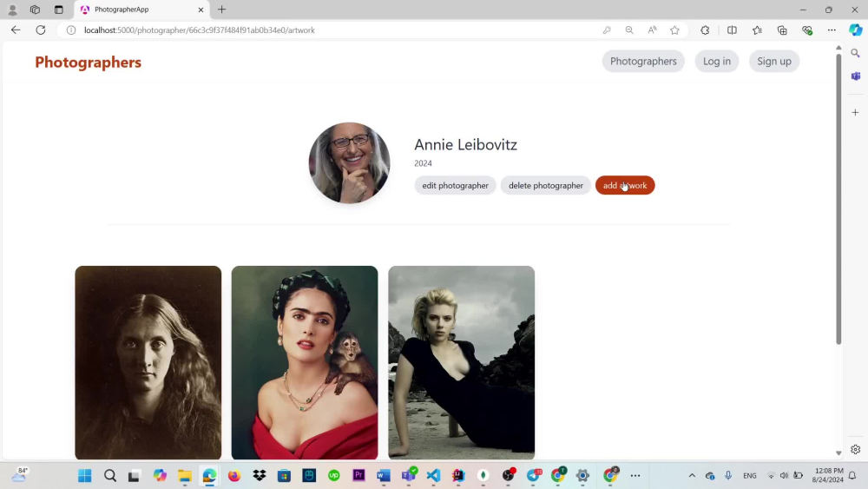Open the weather widget showing 84°
The image size is (868, 489).
pyautogui.click(x=20, y=475)
